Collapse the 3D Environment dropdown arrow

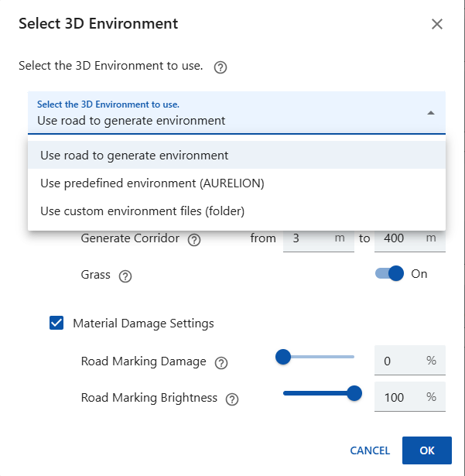[430, 113]
